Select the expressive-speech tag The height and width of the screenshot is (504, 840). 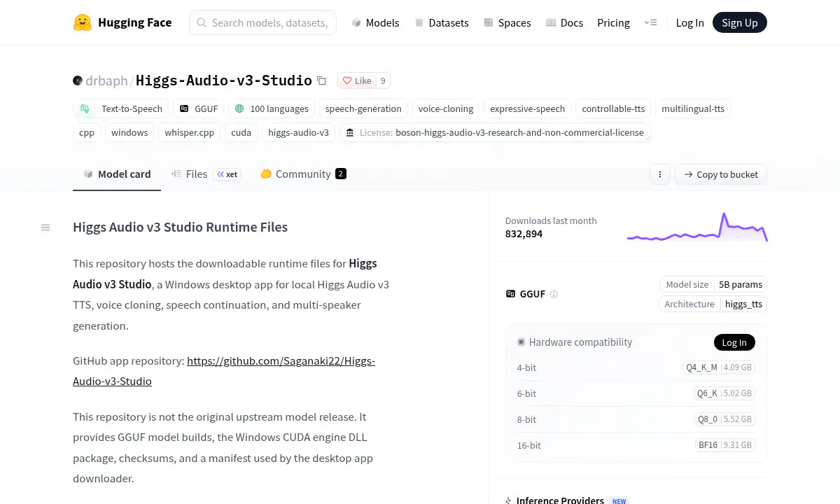tap(528, 108)
